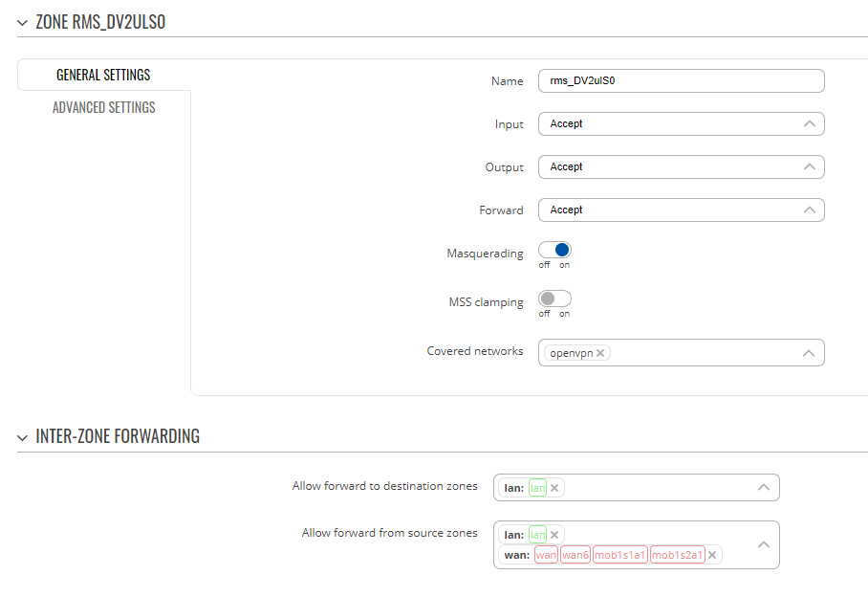868x597 pixels.
Task: Open the Input policy dropdown
Action: [682, 124]
